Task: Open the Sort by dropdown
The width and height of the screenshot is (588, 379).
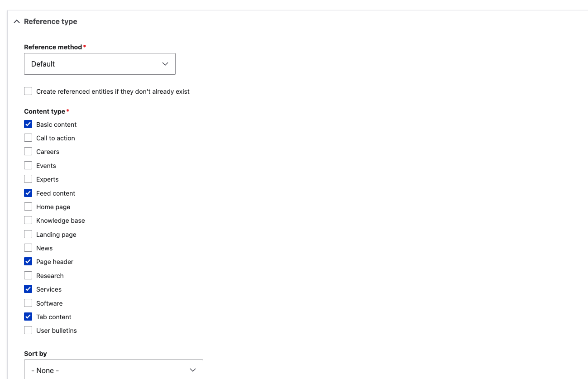Action: [x=113, y=370]
